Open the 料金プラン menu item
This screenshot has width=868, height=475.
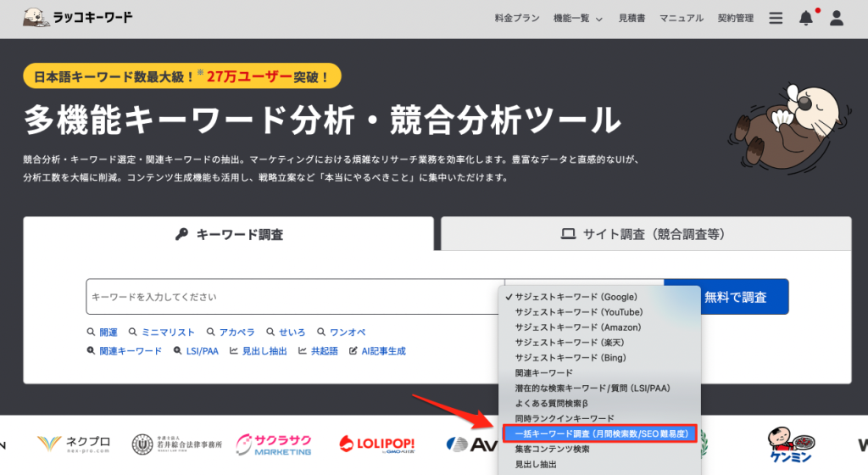[x=517, y=18]
